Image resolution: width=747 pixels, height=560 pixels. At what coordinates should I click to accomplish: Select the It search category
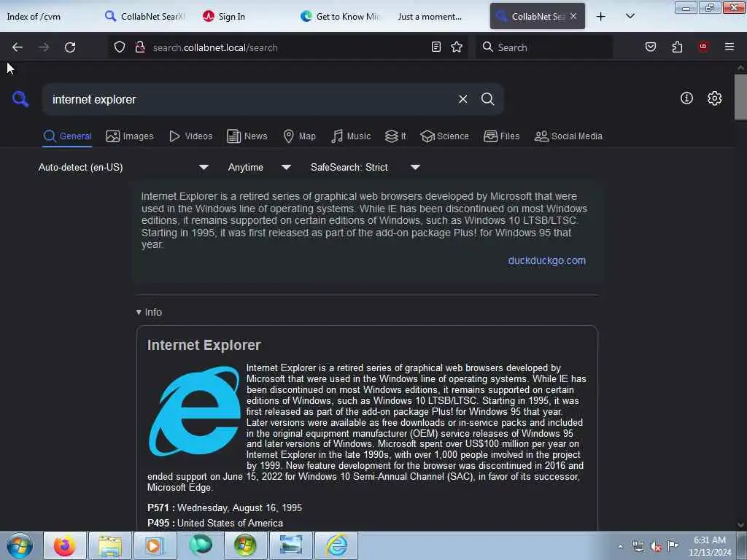[395, 136]
